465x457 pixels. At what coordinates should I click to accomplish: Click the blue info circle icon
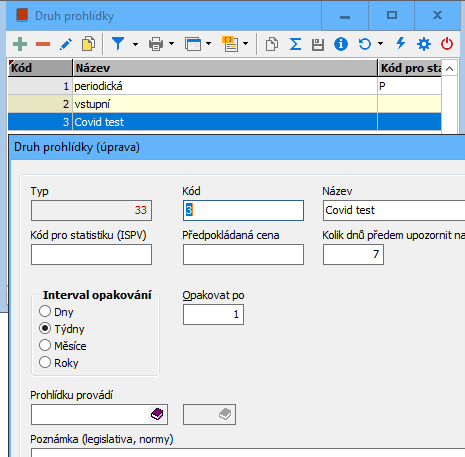pos(341,44)
